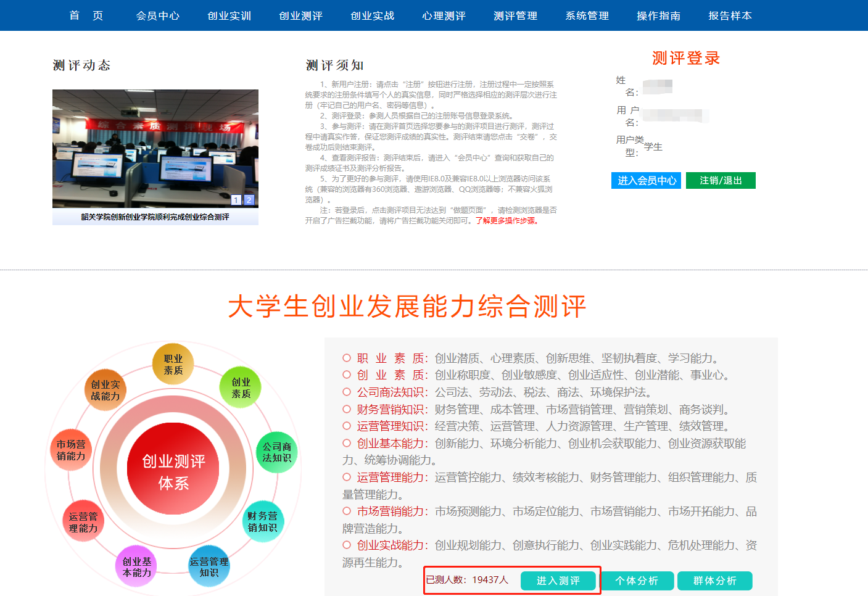Open the 会员中心 menu
The width and height of the screenshot is (868, 596).
coord(157,15)
